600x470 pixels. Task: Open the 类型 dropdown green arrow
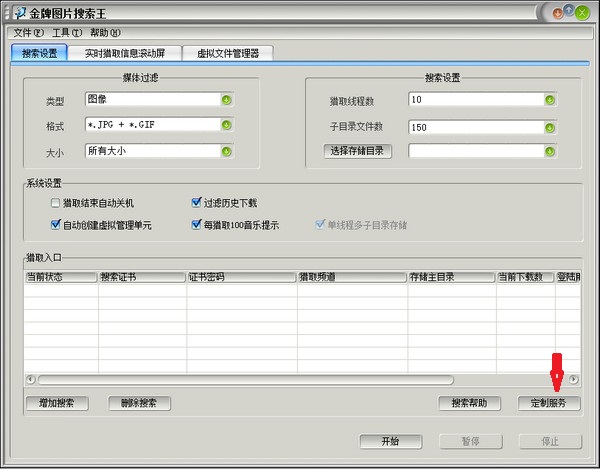coord(227,100)
